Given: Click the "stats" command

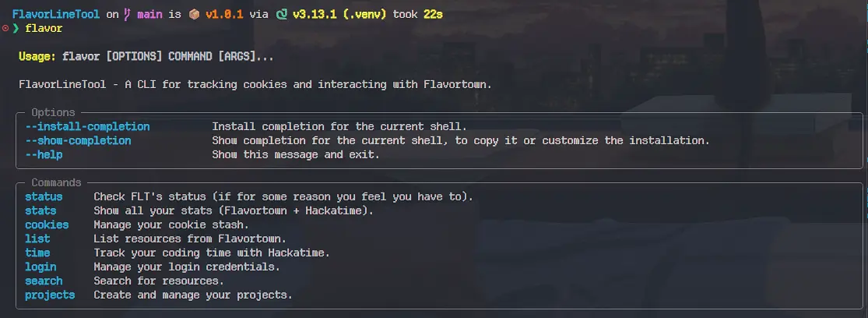Looking at the screenshot, I should coord(40,210).
